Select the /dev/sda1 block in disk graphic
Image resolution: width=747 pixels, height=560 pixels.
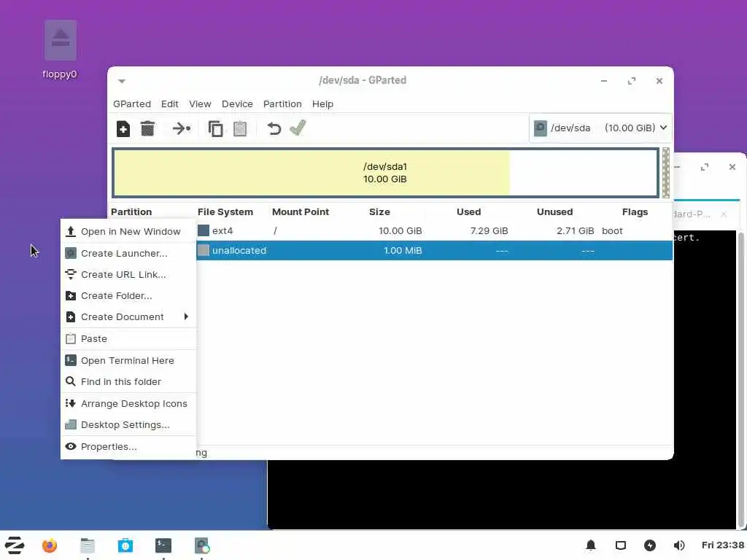pos(385,173)
